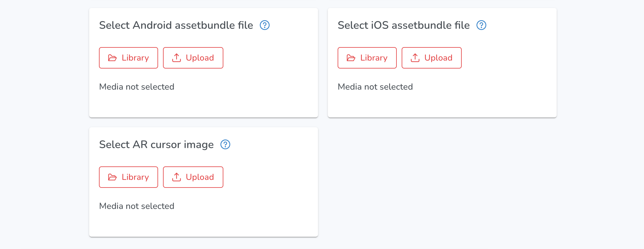Image resolution: width=644 pixels, height=249 pixels.
Task: Upload an AR cursor image
Action: [x=193, y=177]
